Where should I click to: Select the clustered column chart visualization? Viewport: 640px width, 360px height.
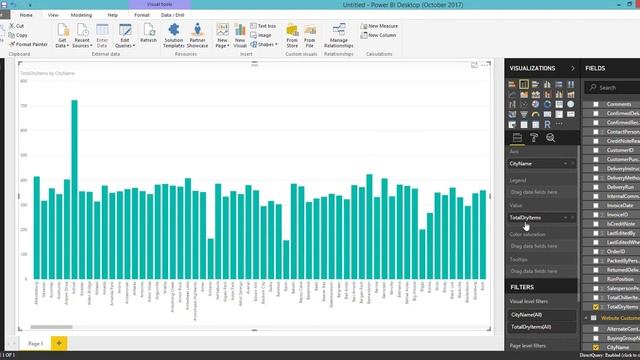(x=547, y=84)
